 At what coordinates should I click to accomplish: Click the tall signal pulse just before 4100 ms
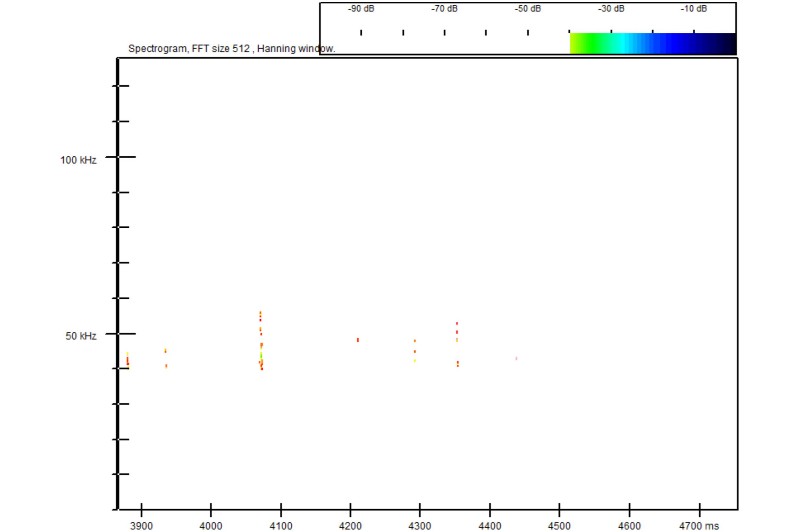pos(261,341)
